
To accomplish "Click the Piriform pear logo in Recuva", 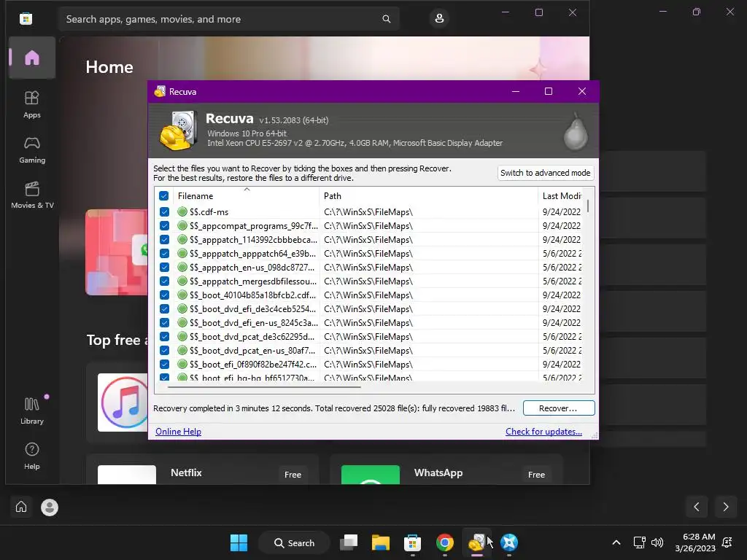I will pyautogui.click(x=576, y=132).
